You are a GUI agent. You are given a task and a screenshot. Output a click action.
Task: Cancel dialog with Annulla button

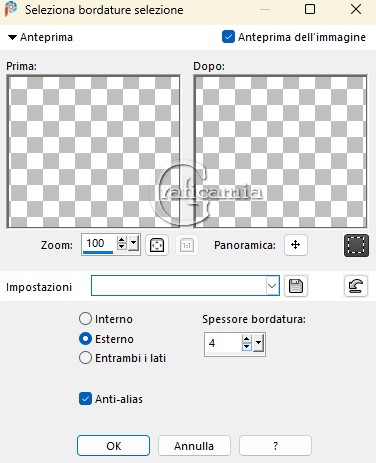194,446
